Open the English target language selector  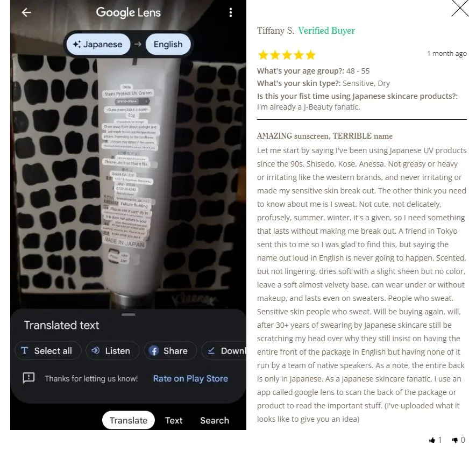(x=168, y=44)
